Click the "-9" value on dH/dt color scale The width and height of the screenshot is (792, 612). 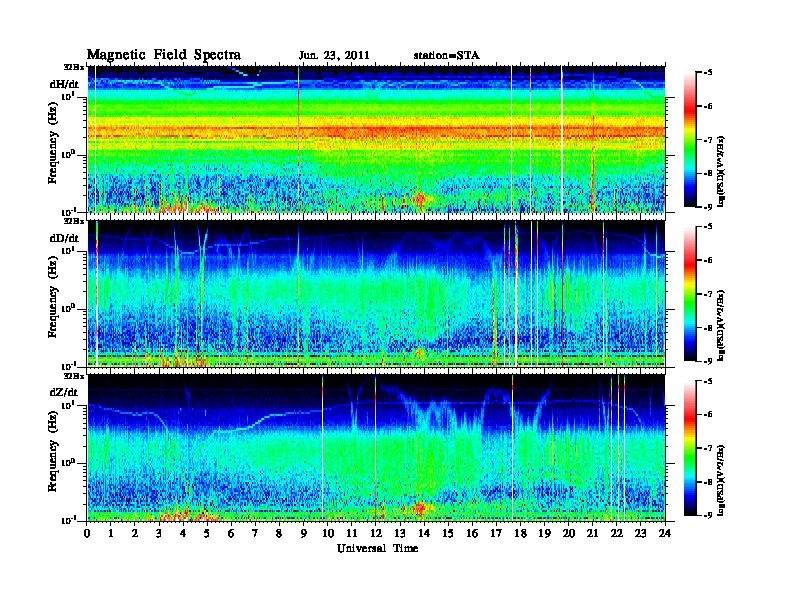click(708, 207)
